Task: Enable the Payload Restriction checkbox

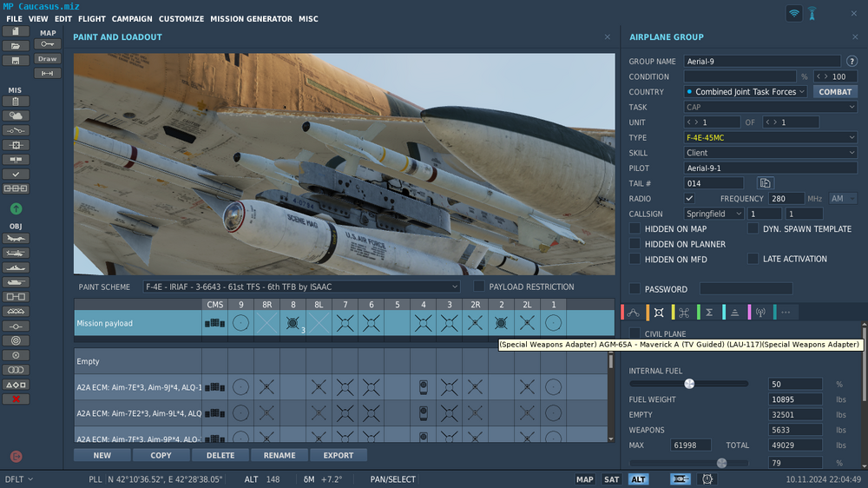Action: [x=479, y=287]
